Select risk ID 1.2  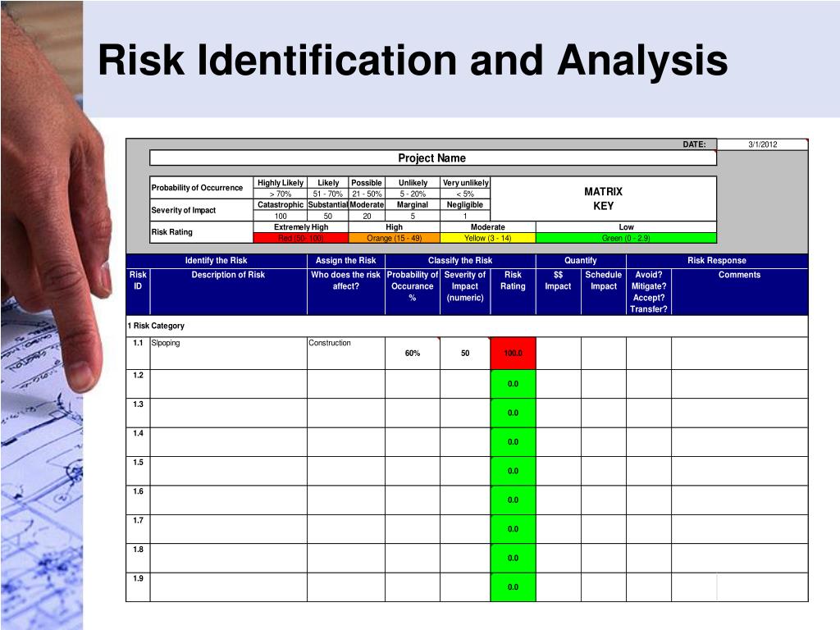(x=138, y=384)
